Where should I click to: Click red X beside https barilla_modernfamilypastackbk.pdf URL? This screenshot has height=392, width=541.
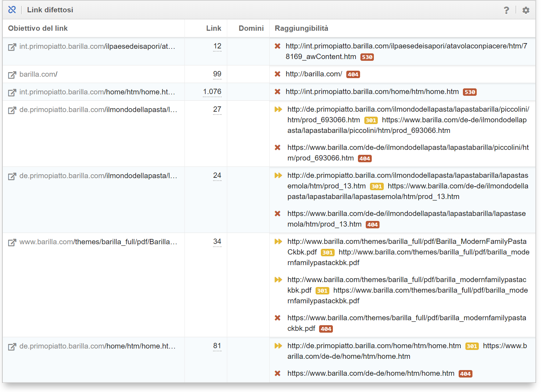click(278, 318)
